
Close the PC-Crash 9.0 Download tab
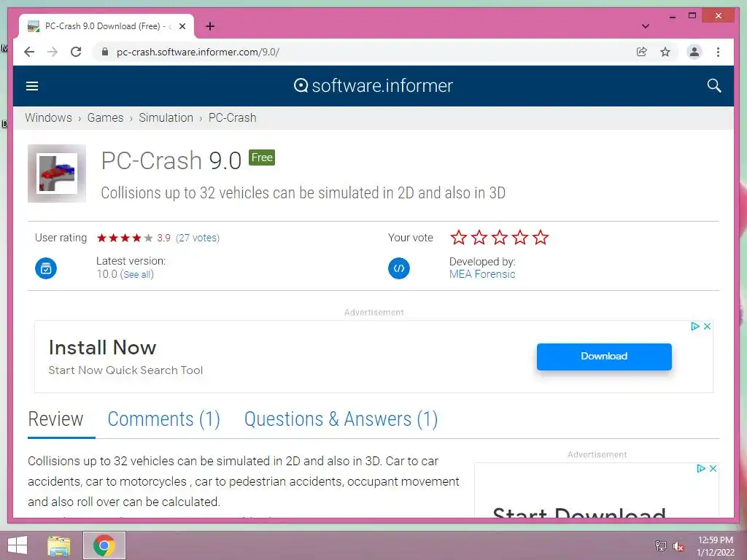coord(182,26)
